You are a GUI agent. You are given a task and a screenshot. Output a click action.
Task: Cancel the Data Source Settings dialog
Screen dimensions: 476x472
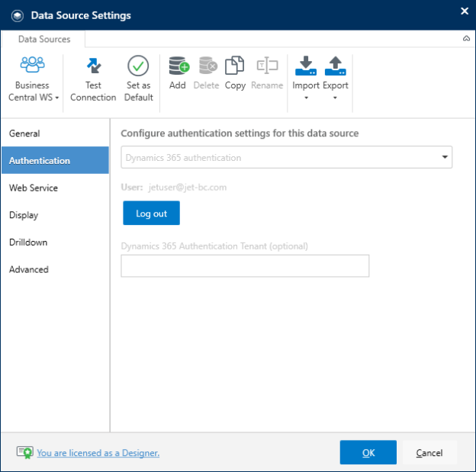tap(429, 452)
